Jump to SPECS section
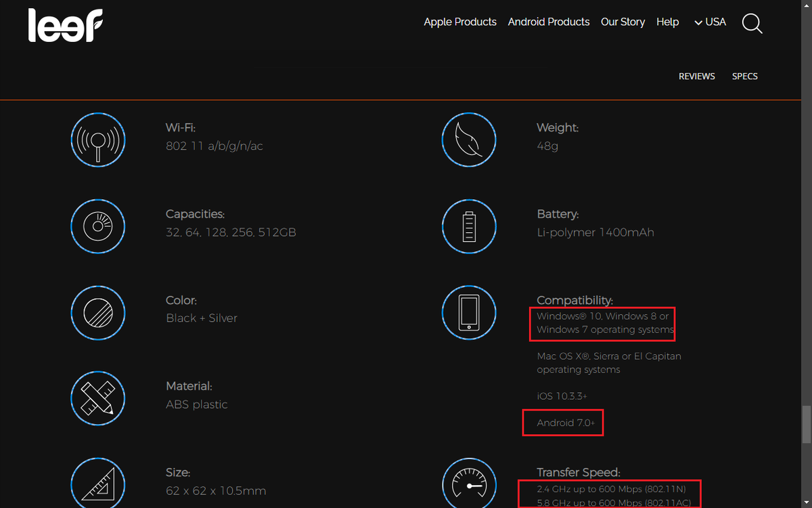The width and height of the screenshot is (812, 508). [745, 77]
